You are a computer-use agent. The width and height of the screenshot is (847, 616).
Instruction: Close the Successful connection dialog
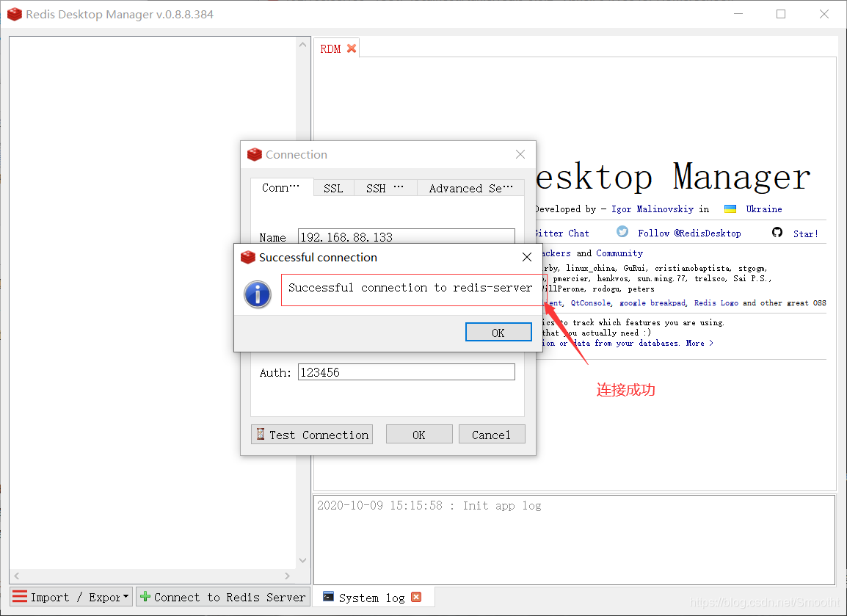coord(527,257)
